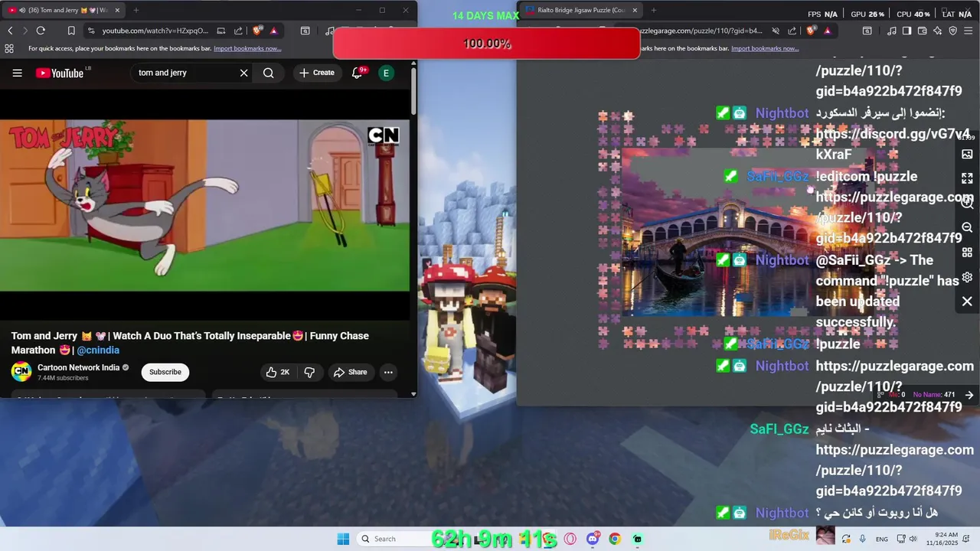Like the video showing 2K likes
Viewport: 980px width, 551px height.
pos(276,372)
